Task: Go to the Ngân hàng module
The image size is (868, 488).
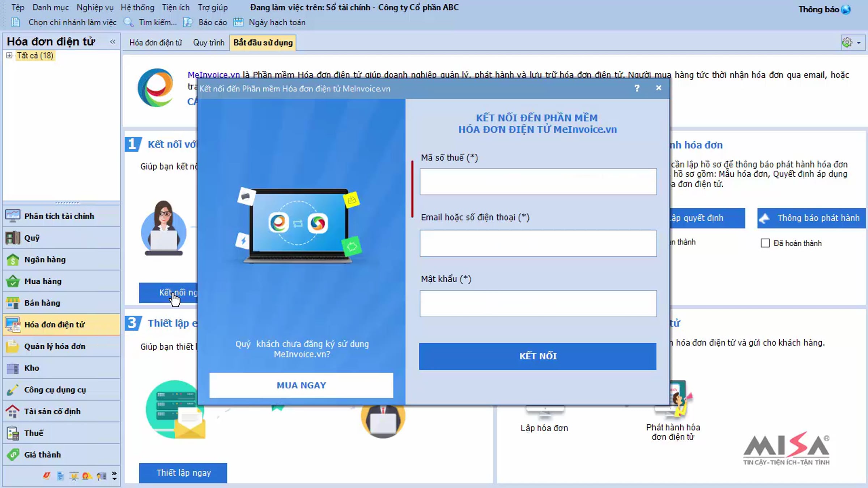Action: point(61,259)
